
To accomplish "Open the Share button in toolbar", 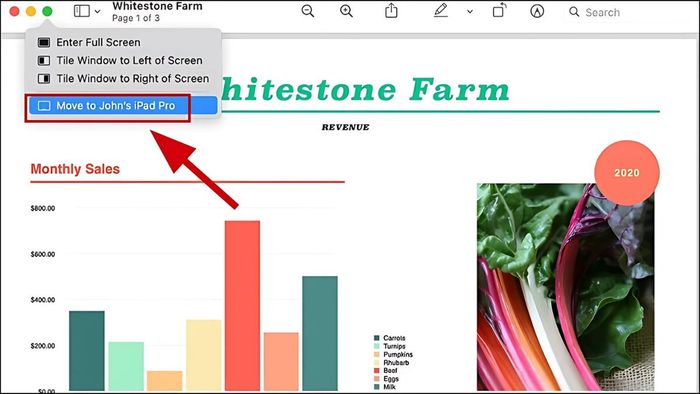I will pyautogui.click(x=391, y=11).
